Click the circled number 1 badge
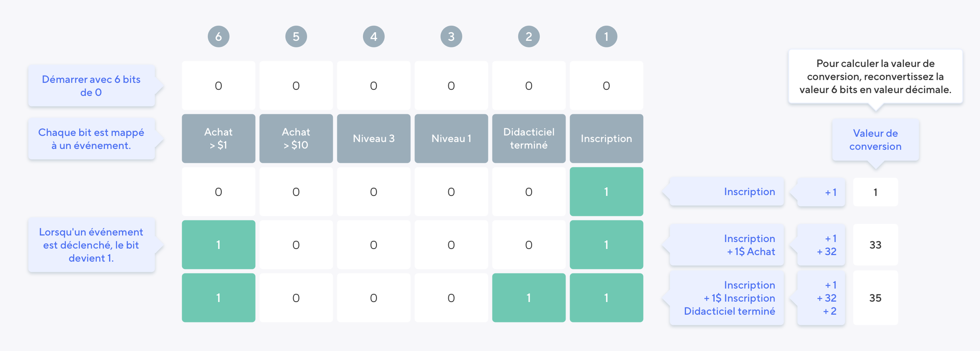Viewport: 980px width, 351px height. click(x=606, y=36)
